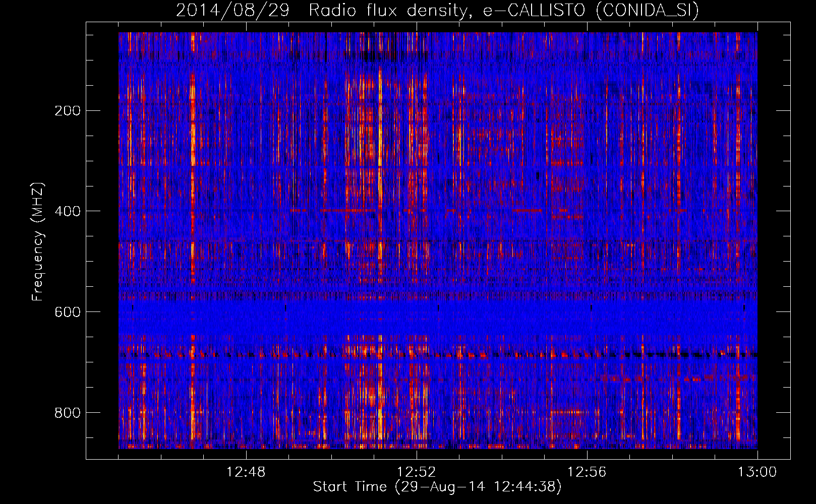Viewport: 816px width, 504px height.
Task: Click the '12:48' time tick label
Action: [246, 472]
